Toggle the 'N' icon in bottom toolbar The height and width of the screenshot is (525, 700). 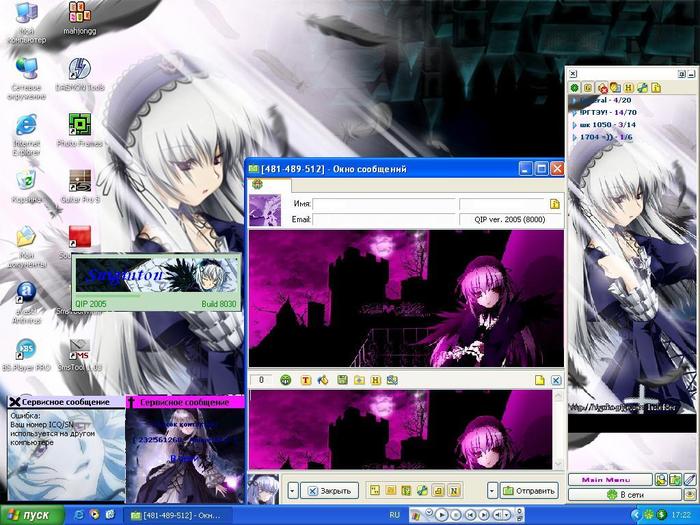pos(454,491)
